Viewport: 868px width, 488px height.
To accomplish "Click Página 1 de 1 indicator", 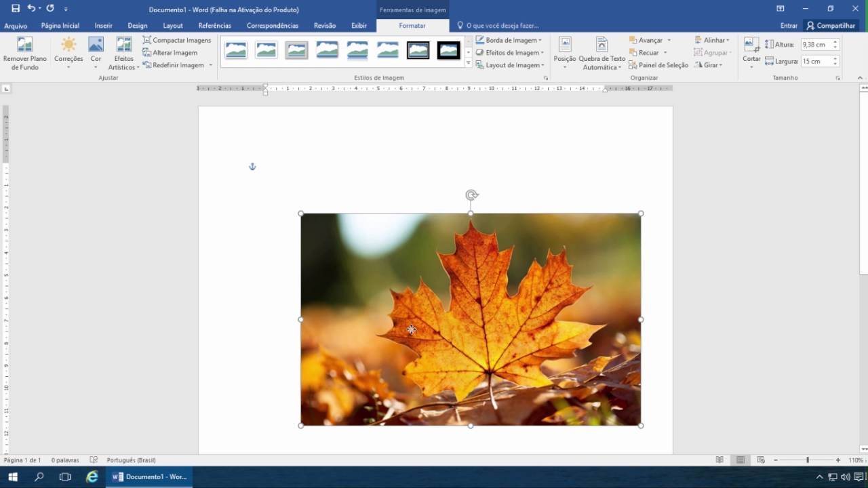I will (22, 460).
